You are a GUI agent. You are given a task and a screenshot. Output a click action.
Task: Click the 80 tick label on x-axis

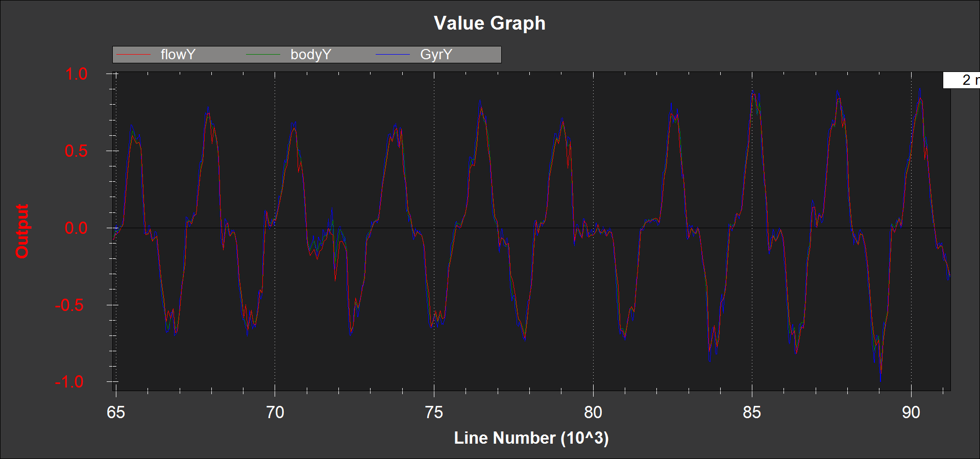593,413
